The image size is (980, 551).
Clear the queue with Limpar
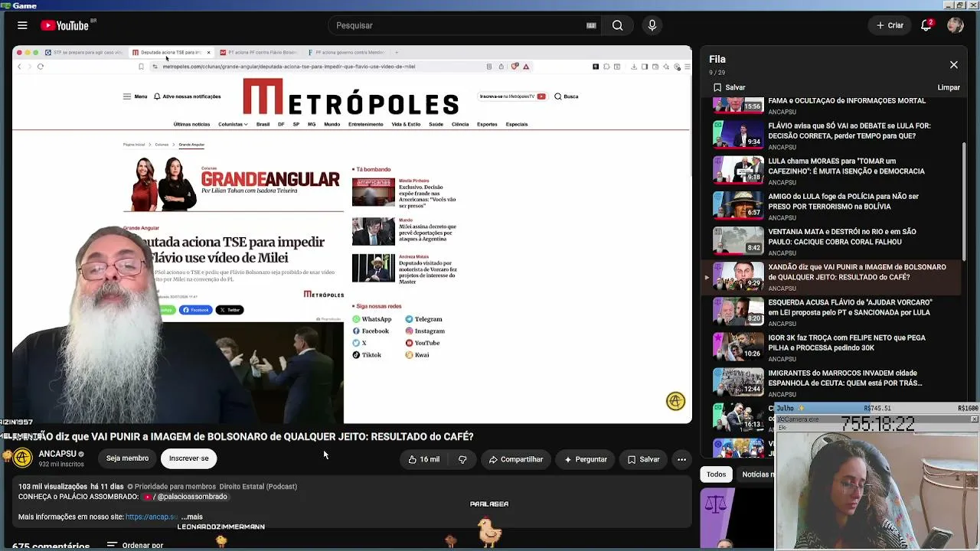[x=949, y=87]
